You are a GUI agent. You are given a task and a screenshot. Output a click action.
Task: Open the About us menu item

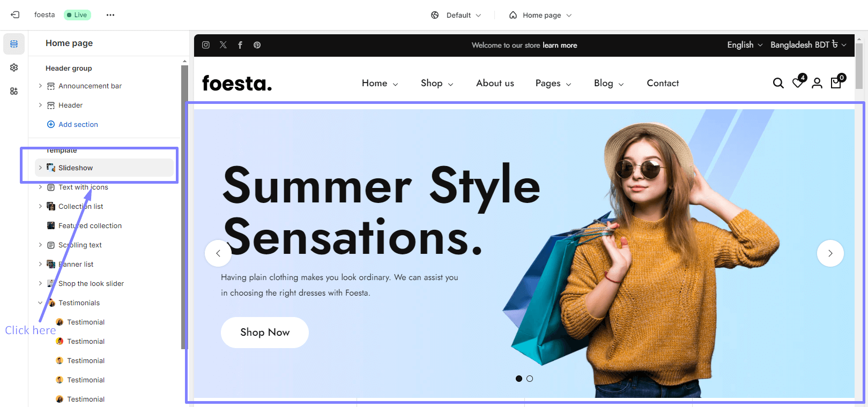click(495, 83)
